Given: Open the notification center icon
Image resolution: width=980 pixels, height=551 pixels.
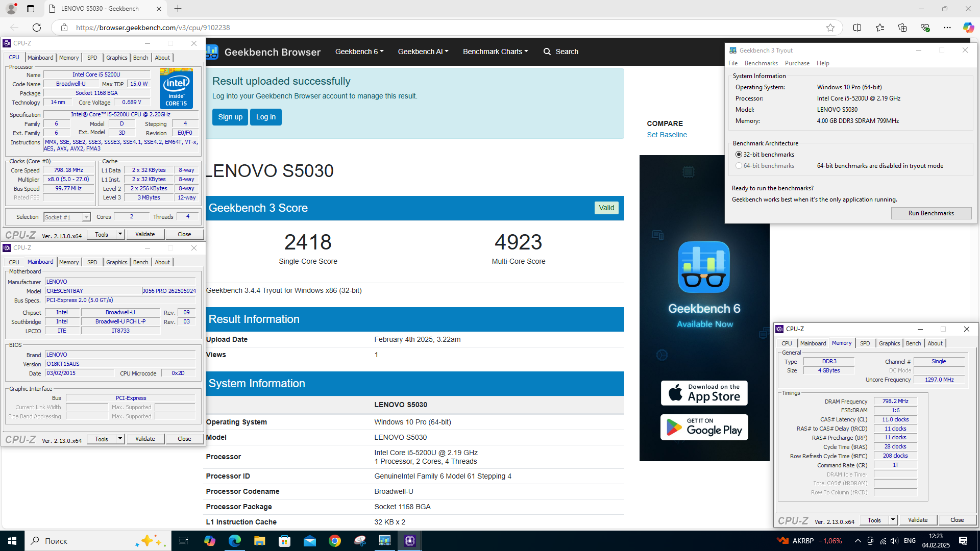Looking at the screenshot, I should [x=963, y=541].
